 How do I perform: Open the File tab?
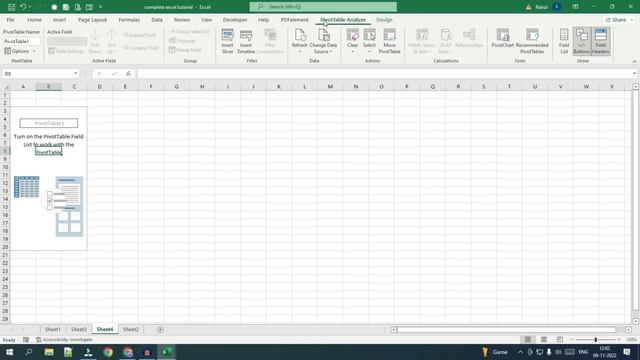pyautogui.click(x=11, y=20)
